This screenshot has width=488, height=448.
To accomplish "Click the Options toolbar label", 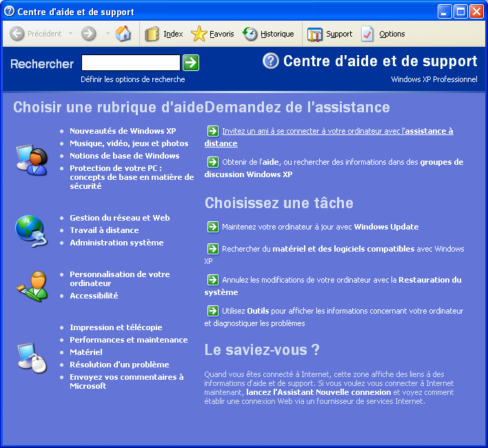I will click(x=392, y=34).
